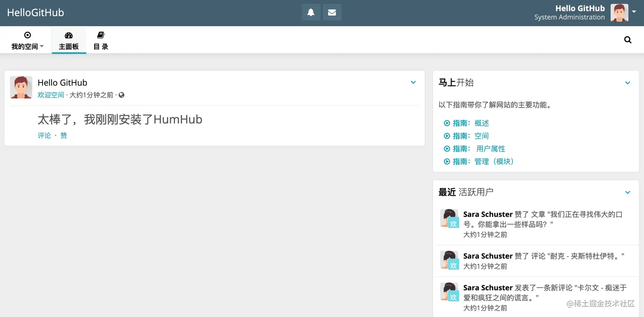The image size is (644, 317).
Task: Collapse the 最近活跃用户 panel chevron
Action: 627,192
